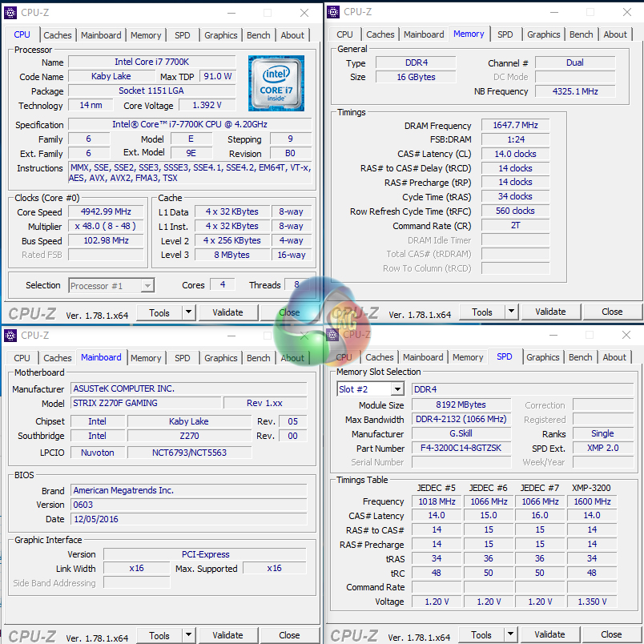The height and width of the screenshot is (644, 644).
Task: Open About tab in the memory slot window
Action: (x=614, y=357)
